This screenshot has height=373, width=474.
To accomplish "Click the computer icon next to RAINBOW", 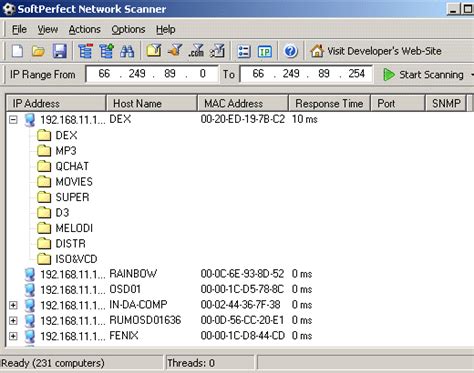I will 30,275.
